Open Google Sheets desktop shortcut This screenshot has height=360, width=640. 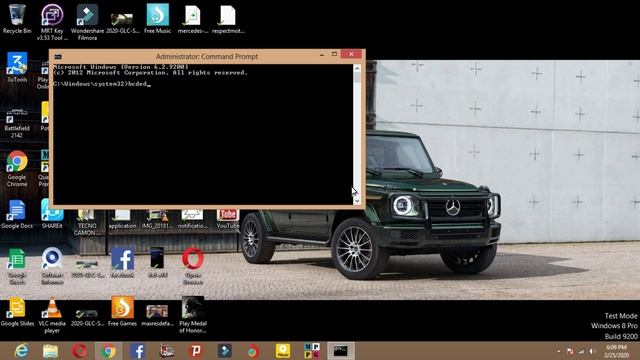click(x=17, y=267)
